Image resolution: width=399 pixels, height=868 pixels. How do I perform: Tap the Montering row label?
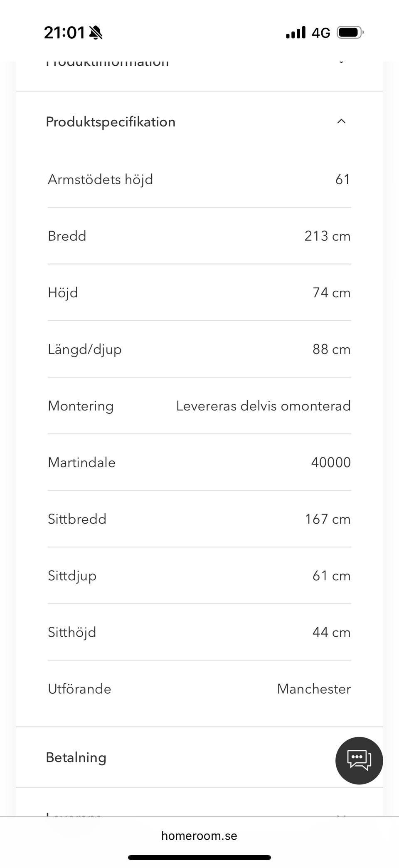tap(81, 406)
